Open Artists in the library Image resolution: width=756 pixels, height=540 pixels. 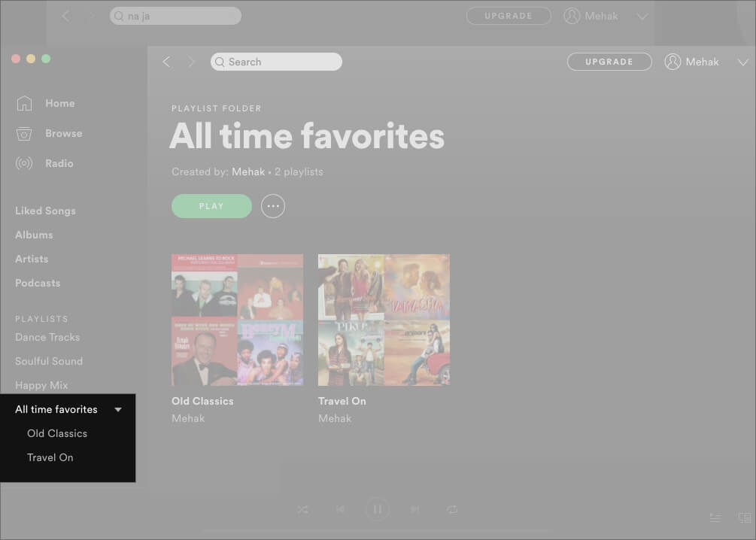tap(32, 259)
